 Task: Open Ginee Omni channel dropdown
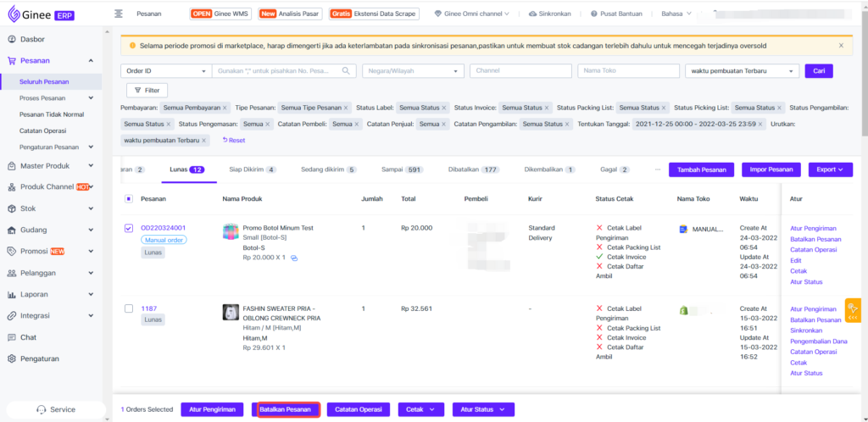(x=472, y=14)
